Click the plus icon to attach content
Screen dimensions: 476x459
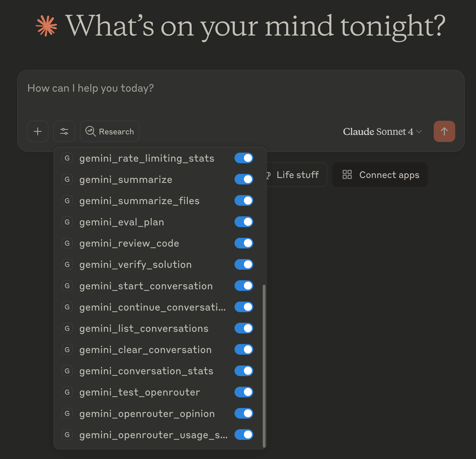[38, 131]
